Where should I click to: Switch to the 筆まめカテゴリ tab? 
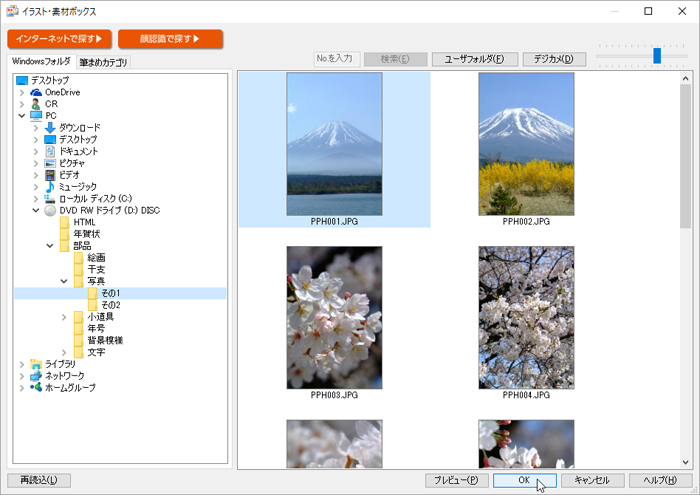[x=104, y=62]
